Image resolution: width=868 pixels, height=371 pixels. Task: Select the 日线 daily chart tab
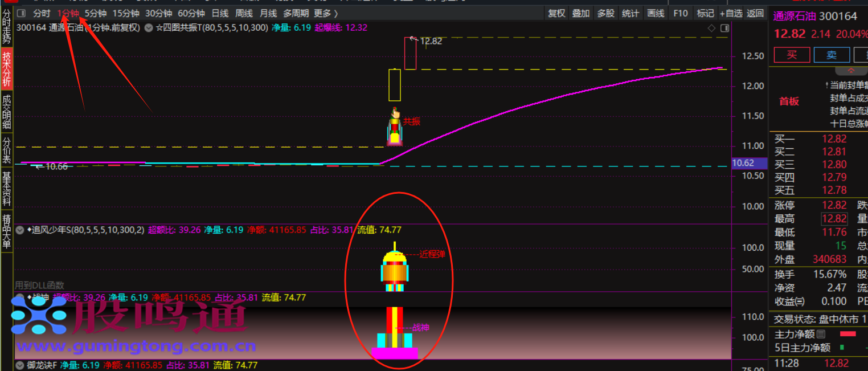(220, 13)
